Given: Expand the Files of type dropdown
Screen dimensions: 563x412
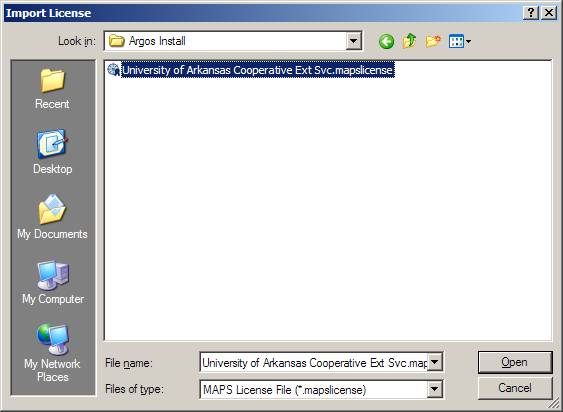Looking at the screenshot, I should 434,389.
